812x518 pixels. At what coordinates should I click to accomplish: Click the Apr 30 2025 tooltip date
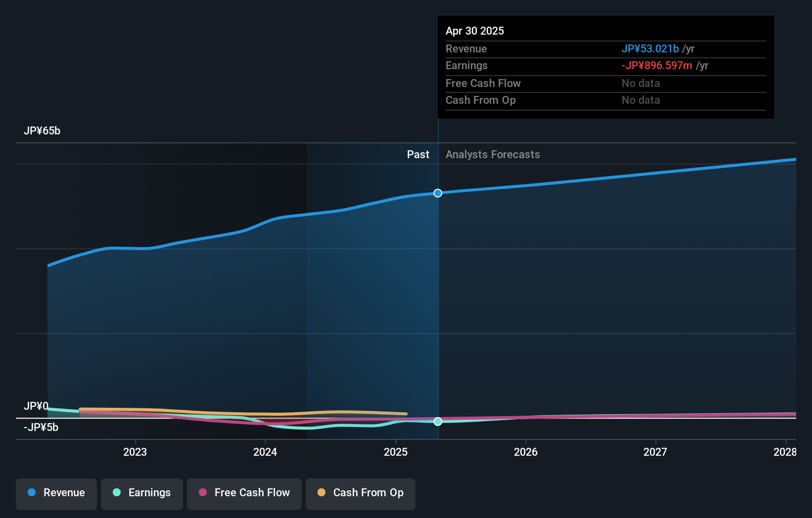[475, 31]
